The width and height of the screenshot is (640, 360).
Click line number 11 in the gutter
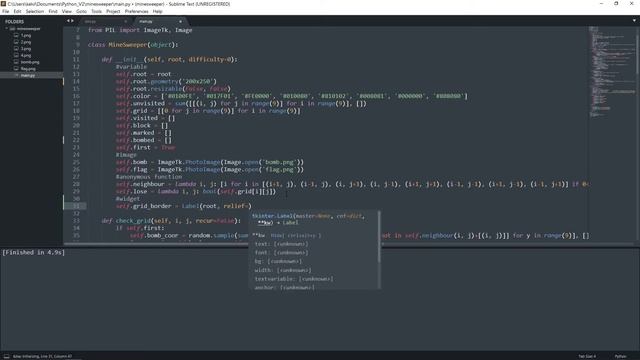coord(76,59)
